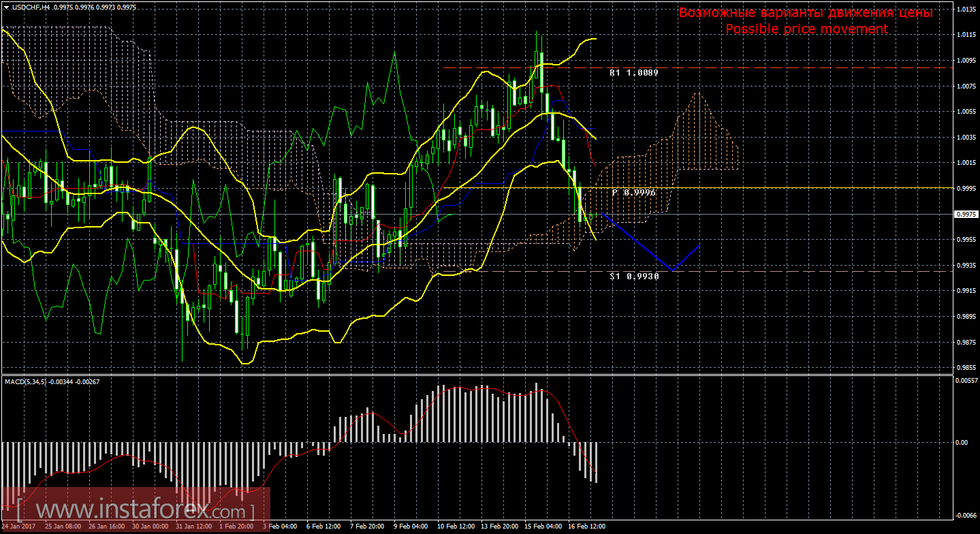Click the 0.9935 price scale label
Viewport: 980px width, 534px height.
pyautogui.click(x=967, y=265)
